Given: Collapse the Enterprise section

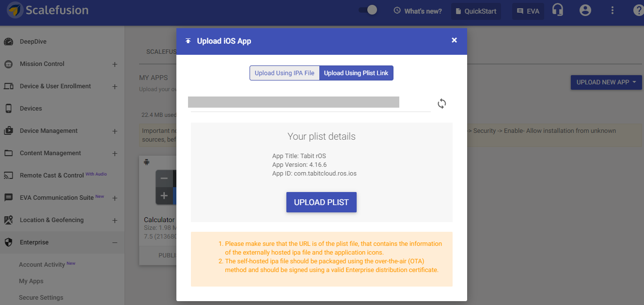Looking at the screenshot, I should 115,242.
